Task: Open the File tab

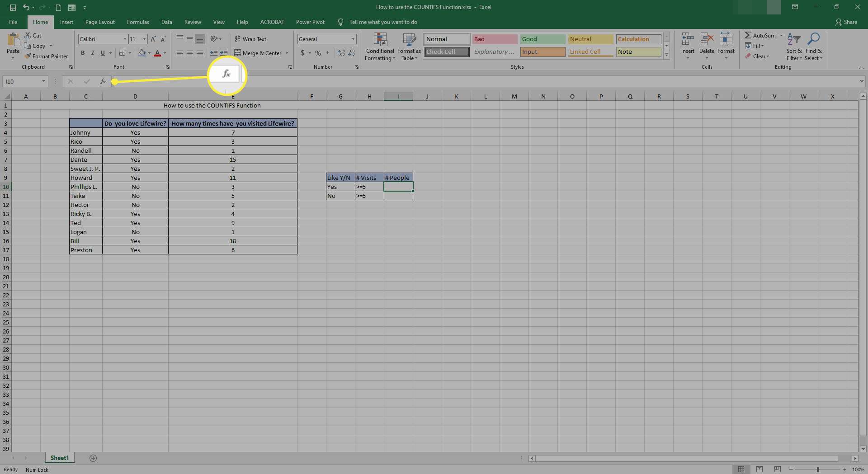Action: point(13,22)
